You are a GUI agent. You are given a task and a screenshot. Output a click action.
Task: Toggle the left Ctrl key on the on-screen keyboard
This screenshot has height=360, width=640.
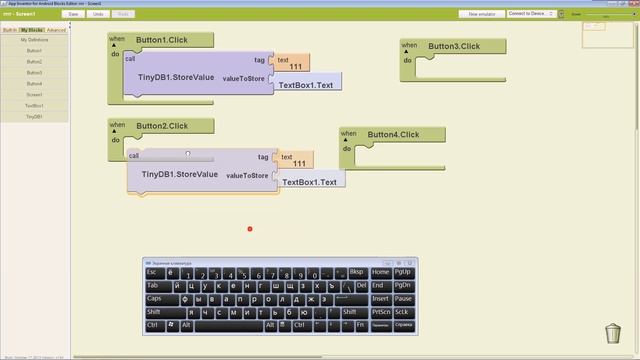(x=155, y=326)
